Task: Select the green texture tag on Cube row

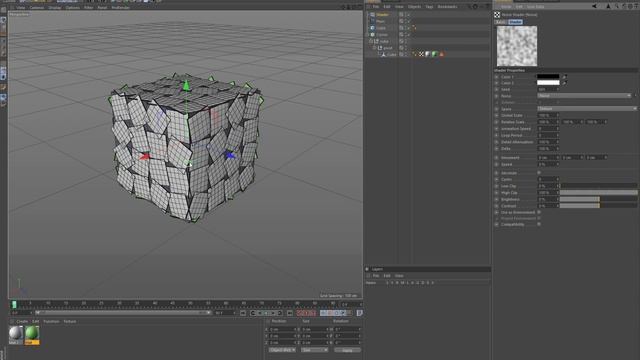Action: (434, 54)
